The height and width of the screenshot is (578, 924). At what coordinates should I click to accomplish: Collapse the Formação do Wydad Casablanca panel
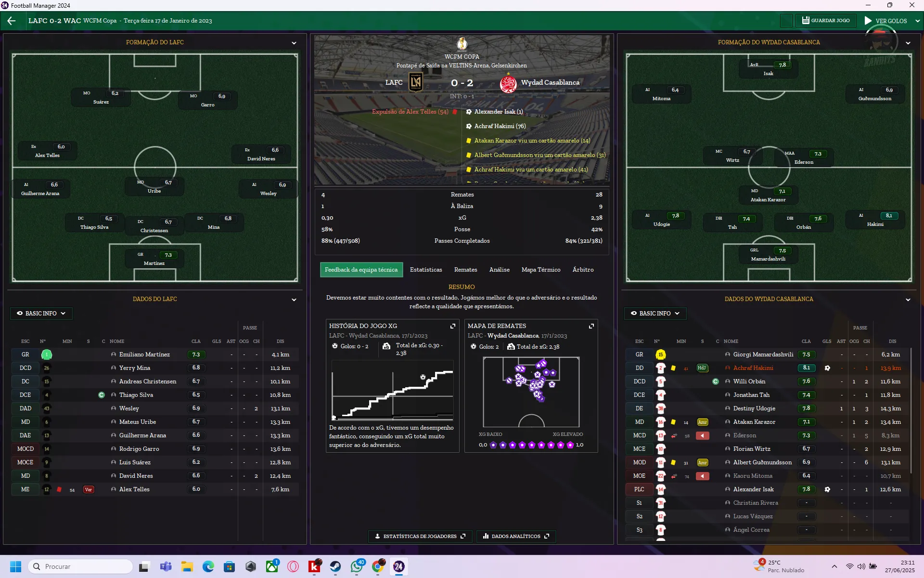908,43
